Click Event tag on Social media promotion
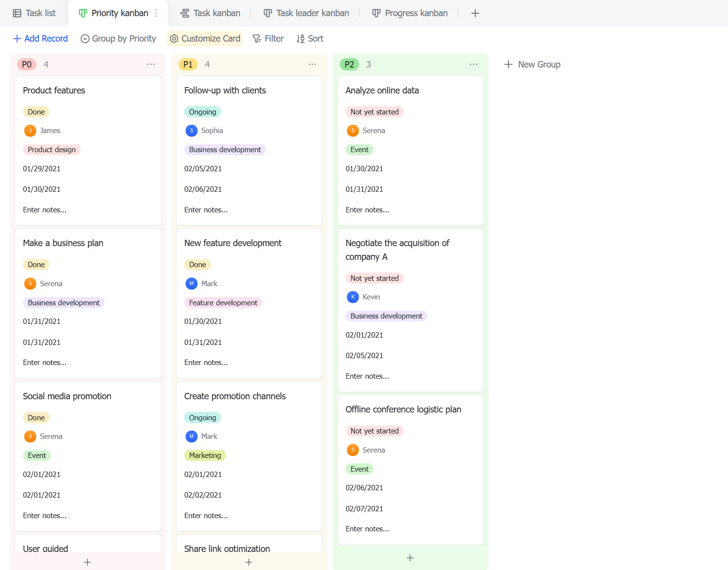The image size is (728, 570). click(37, 456)
